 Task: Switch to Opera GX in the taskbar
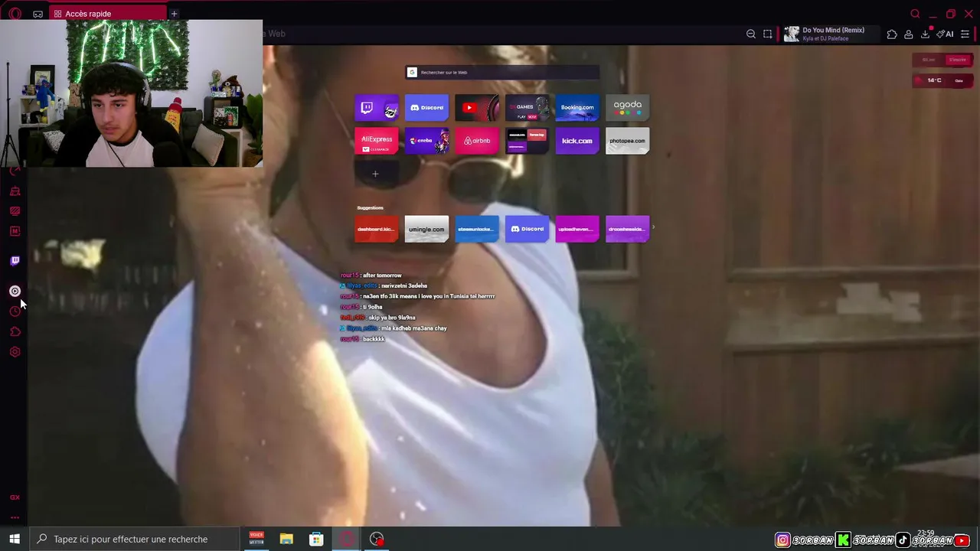pyautogui.click(x=346, y=539)
